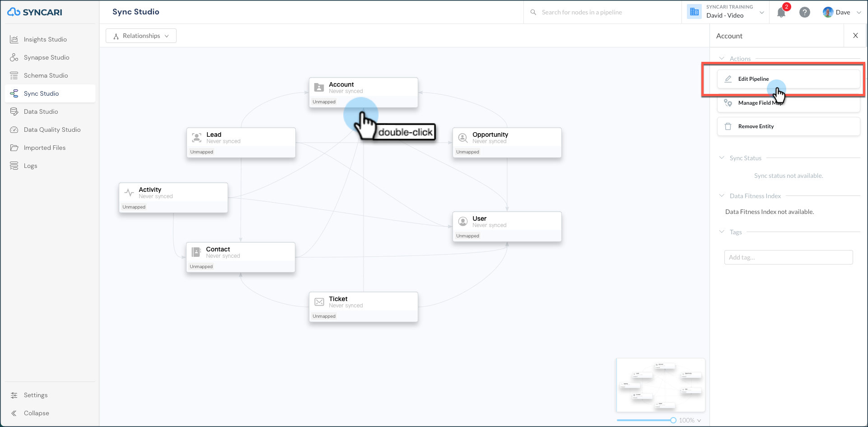Click the Lead node person icon
Viewport: 868px width, 427px height.
tap(197, 138)
